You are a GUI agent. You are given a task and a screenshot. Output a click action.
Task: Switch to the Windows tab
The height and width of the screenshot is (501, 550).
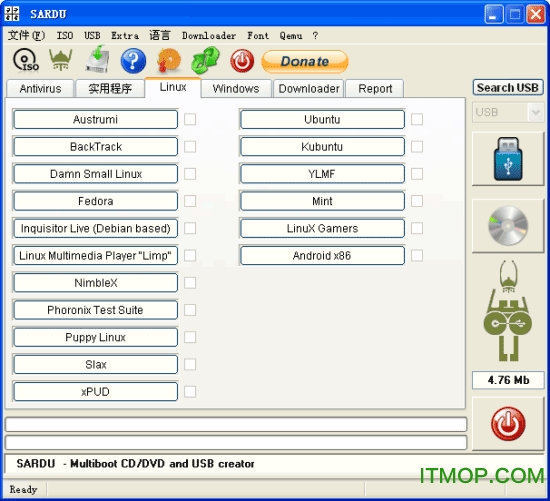(236, 88)
